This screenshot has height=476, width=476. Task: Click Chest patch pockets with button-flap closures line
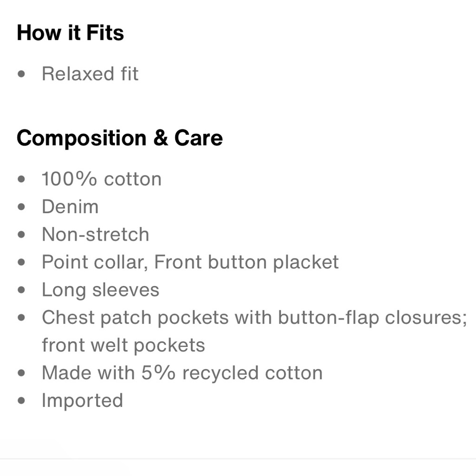[254, 317]
